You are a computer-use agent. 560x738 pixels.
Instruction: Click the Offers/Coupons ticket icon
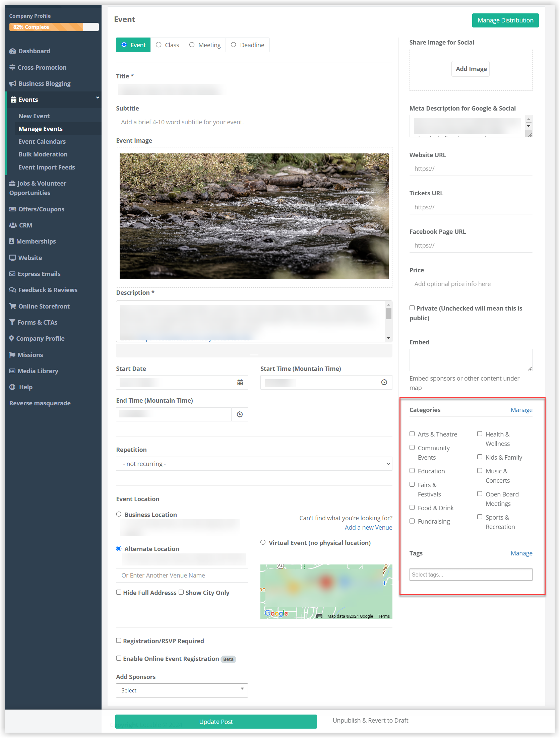pos(13,209)
